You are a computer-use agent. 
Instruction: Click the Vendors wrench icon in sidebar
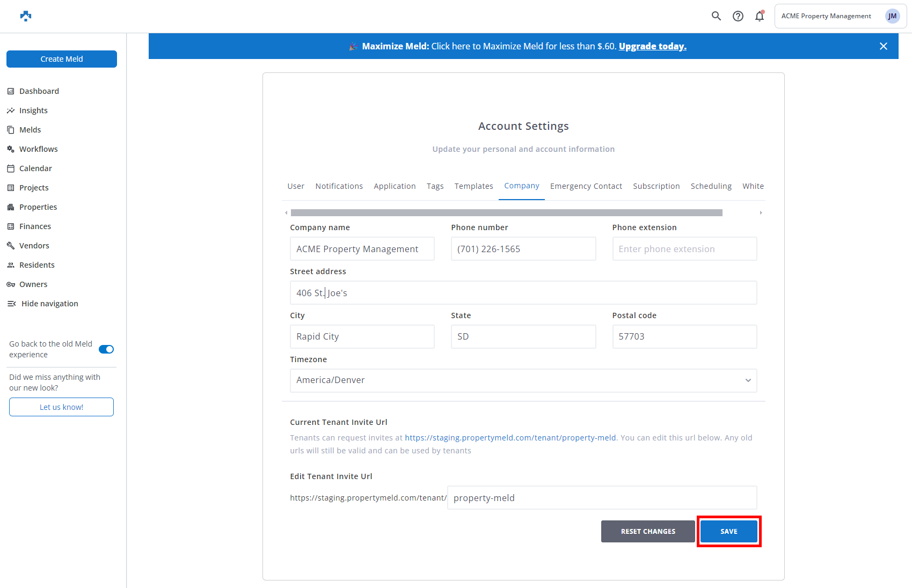[11, 246]
